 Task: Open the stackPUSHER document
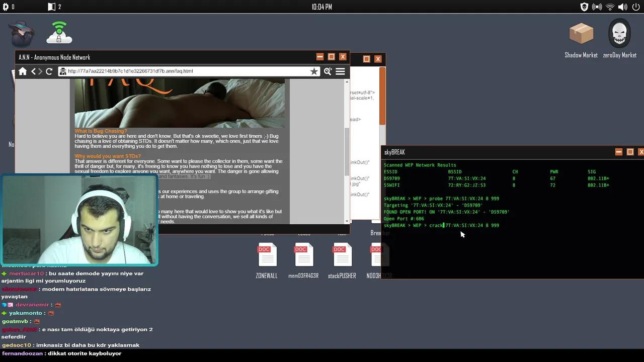click(342, 254)
